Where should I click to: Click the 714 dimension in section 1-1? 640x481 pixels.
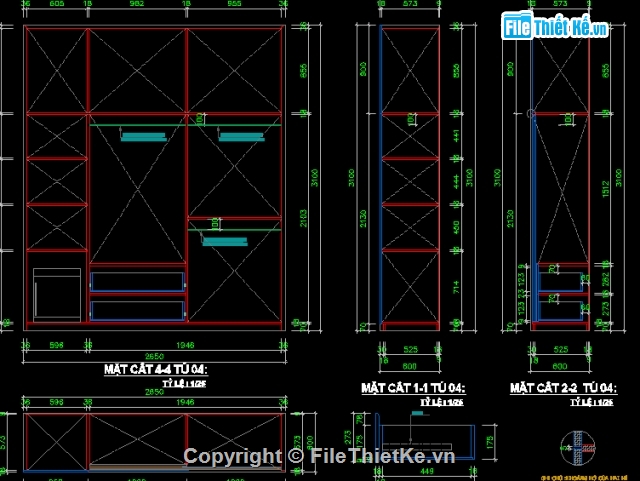click(456, 287)
